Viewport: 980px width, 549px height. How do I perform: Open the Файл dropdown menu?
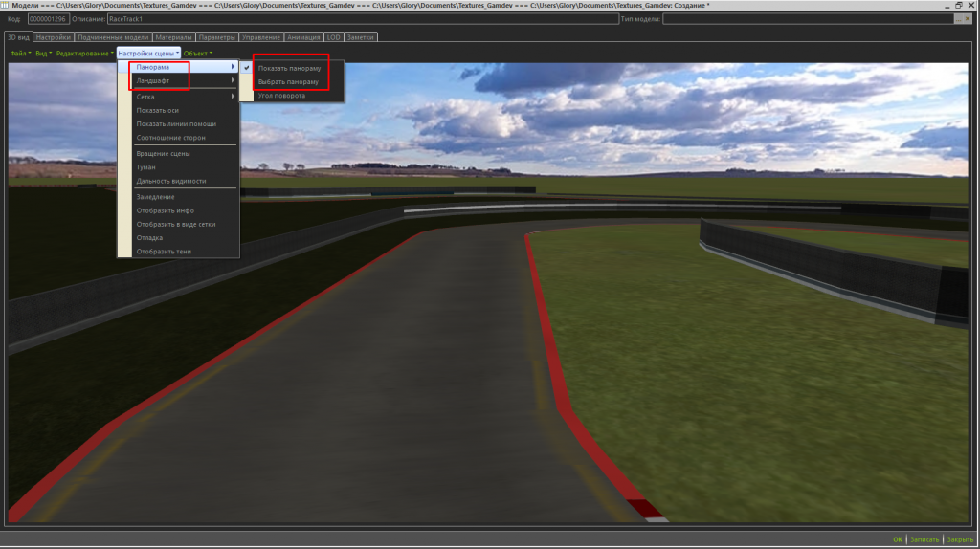[x=20, y=54]
